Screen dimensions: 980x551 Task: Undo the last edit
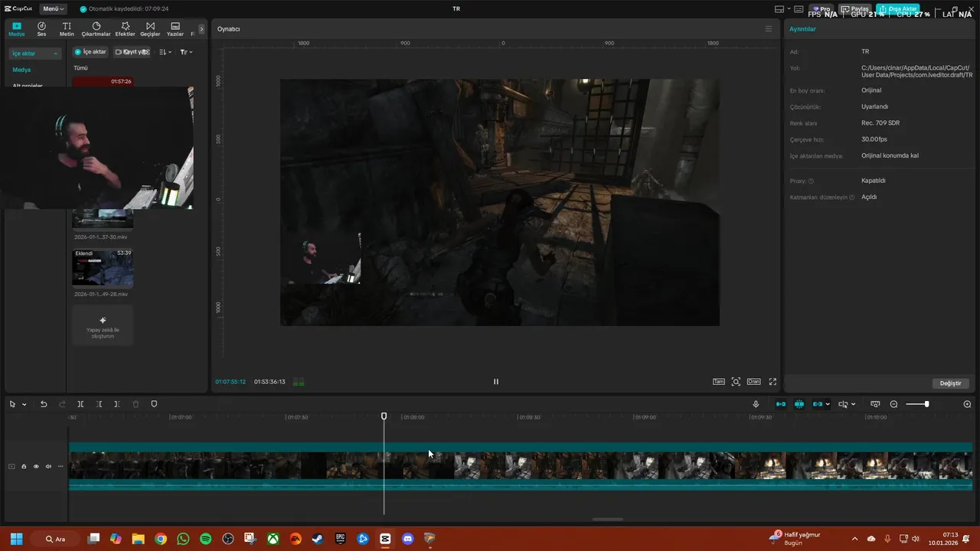click(x=44, y=404)
